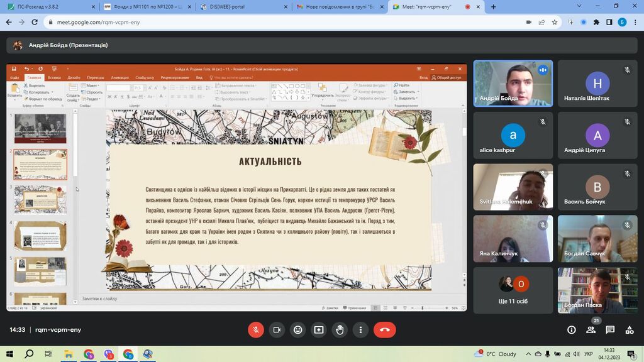The height and width of the screenshot is (362, 644).
Task: Open the Chrome extensions puzzle icon
Action: pyautogui.click(x=596, y=22)
